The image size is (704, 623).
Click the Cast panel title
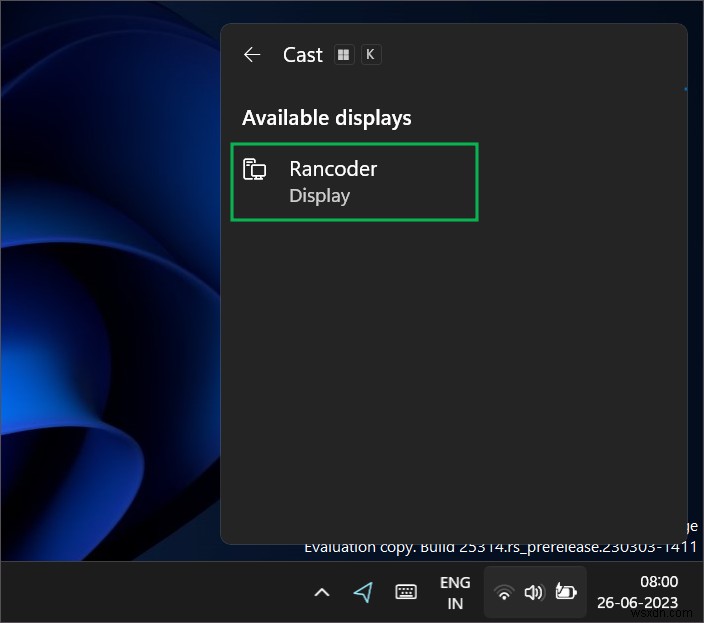click(303, 55)
